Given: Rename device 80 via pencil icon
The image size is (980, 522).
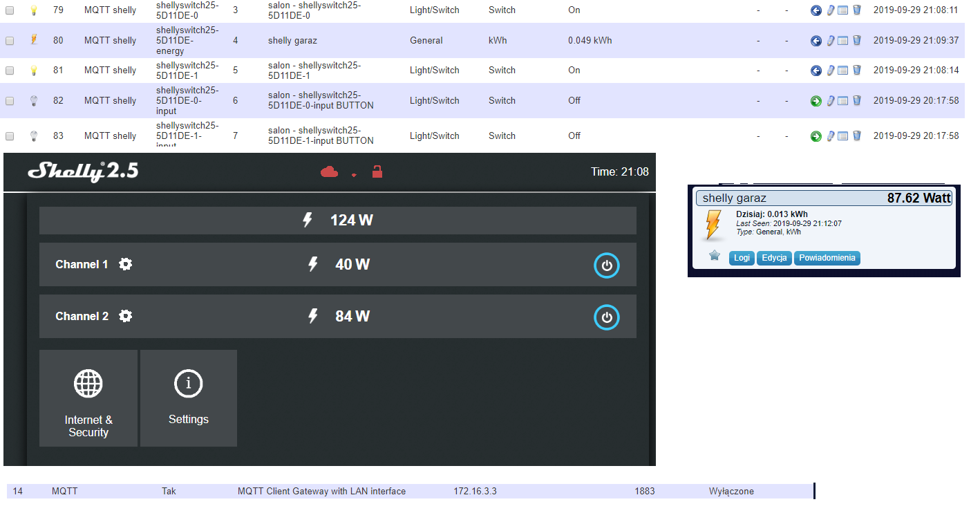Looking at the screenshot, I should tap(831, 41).
